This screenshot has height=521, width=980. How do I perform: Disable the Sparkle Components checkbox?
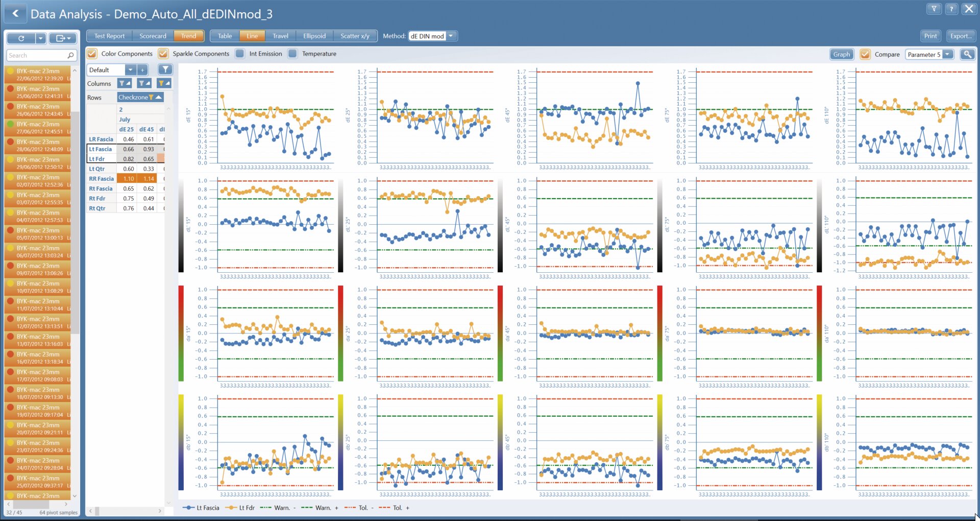pyautogui.click(x=163, y=53)
